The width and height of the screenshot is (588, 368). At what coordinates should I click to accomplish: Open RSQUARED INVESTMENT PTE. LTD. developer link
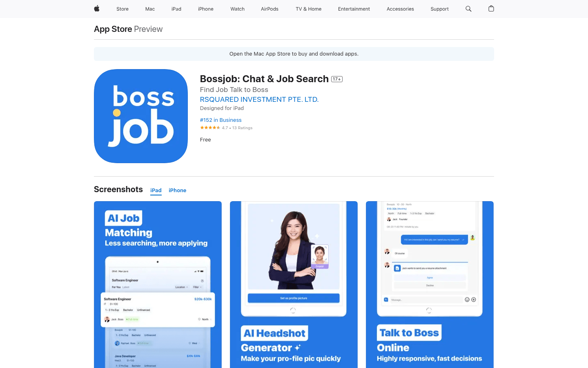(x=259, y=99)
